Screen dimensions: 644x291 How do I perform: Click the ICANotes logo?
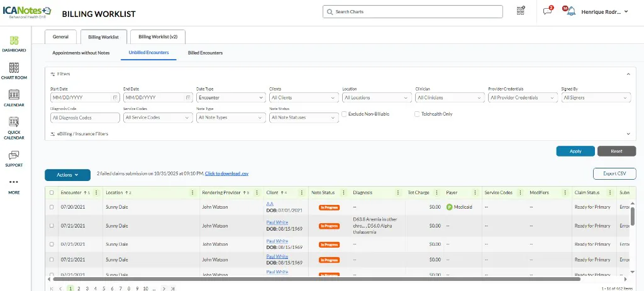[x=26, y=11]
